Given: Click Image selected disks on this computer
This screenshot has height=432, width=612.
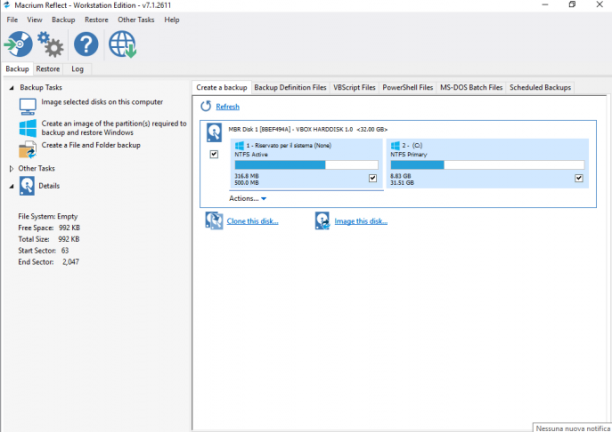Looking at the screenshot, I should pos(102,102).
